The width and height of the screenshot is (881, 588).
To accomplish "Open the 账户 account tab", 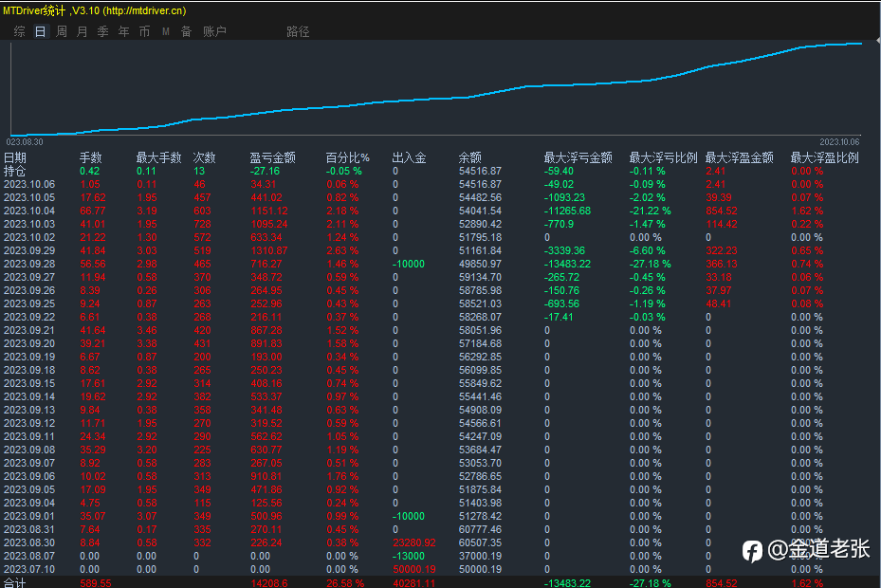I will click(214, 31).
